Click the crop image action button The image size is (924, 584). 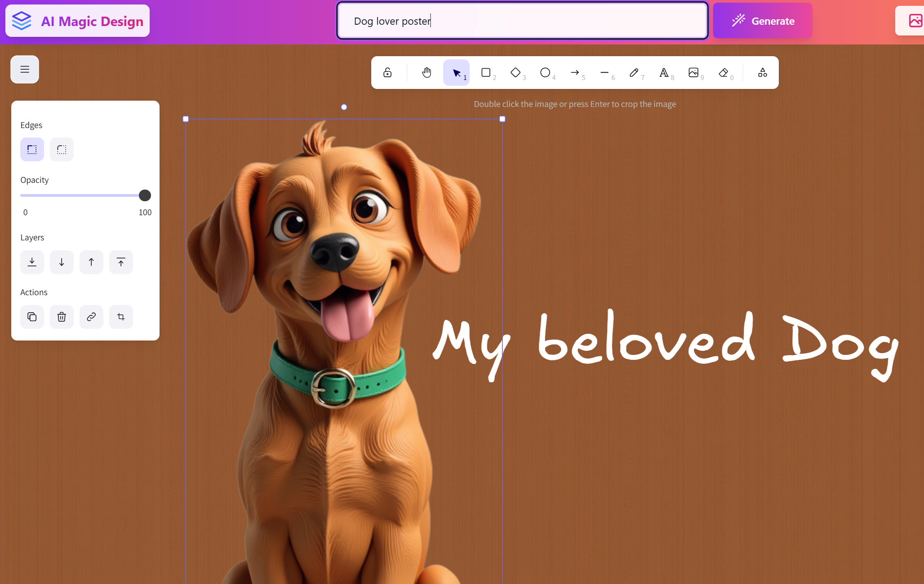(121, 317)
